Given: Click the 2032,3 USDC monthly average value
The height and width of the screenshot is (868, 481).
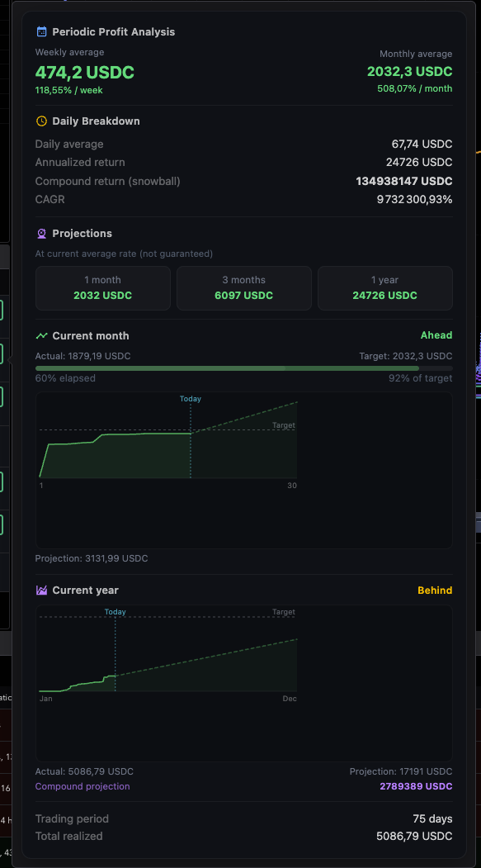Looking at the screenshot, I should (x=410, y=71).
